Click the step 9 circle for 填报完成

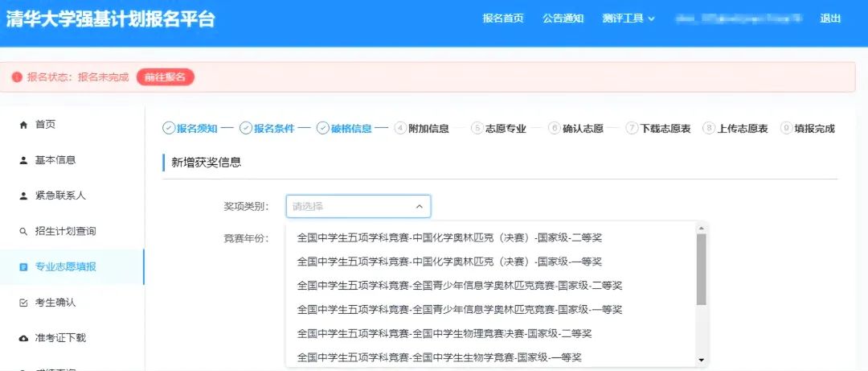pyautogui.click(x=786, y=128)
